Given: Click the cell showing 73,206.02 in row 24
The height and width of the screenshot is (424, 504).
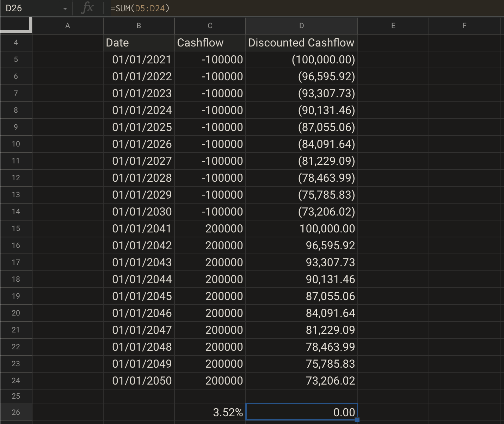Looking at the screenshot, I should 301,381.
